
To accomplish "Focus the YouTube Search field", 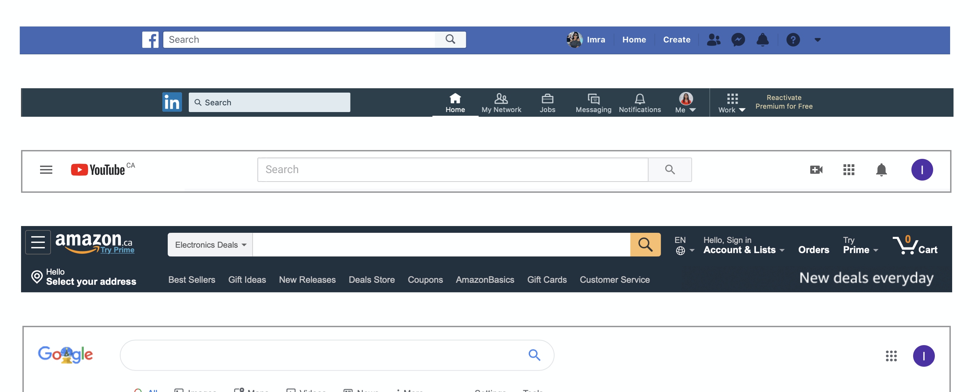I will pos(453,170).
